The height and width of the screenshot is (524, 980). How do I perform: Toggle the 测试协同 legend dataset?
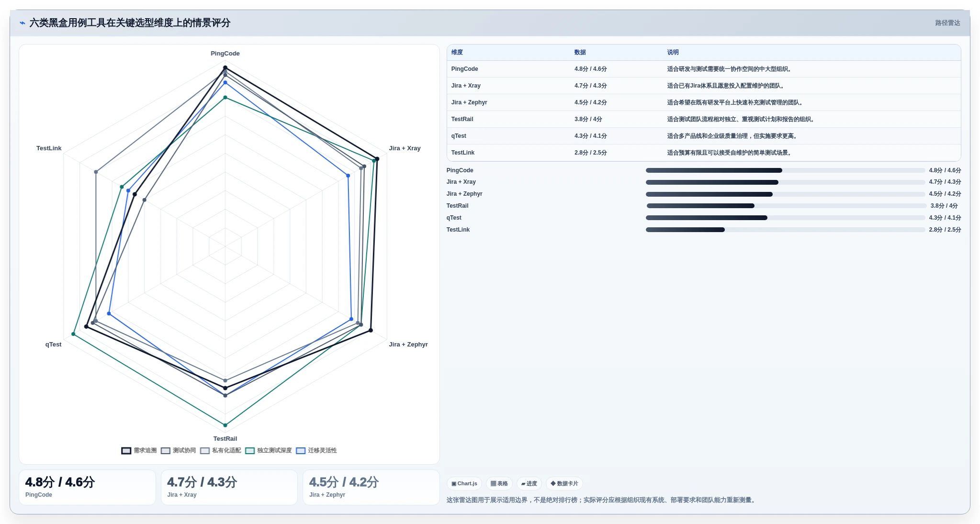point(178,450)
